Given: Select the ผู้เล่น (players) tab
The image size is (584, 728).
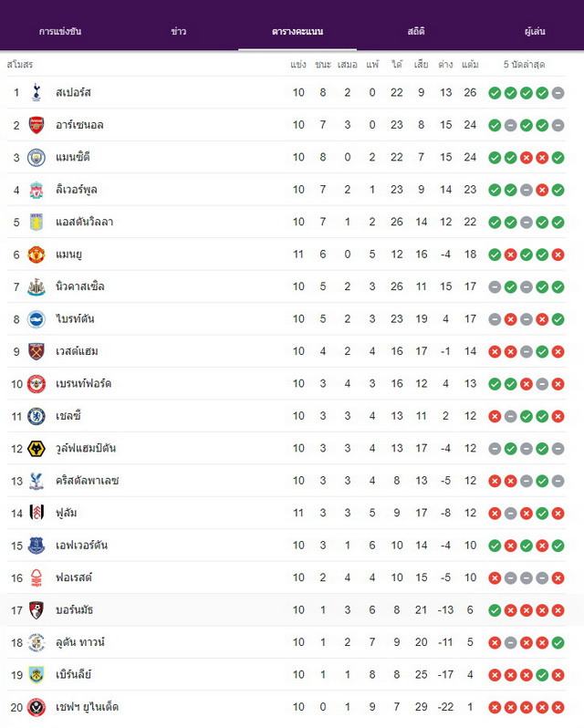Looking at the screenshot, I should [535, 32].
